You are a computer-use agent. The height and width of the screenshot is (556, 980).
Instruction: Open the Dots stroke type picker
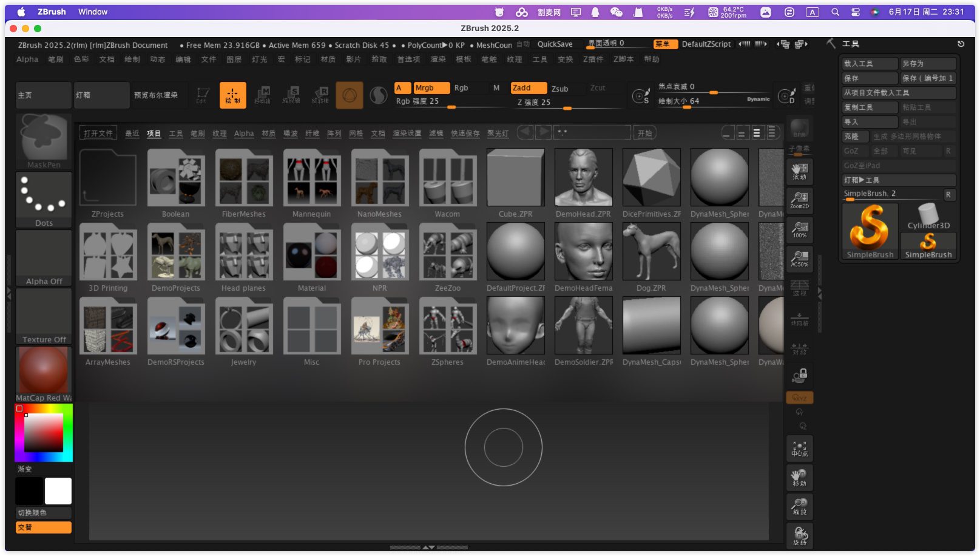click(x=44, y=199)
